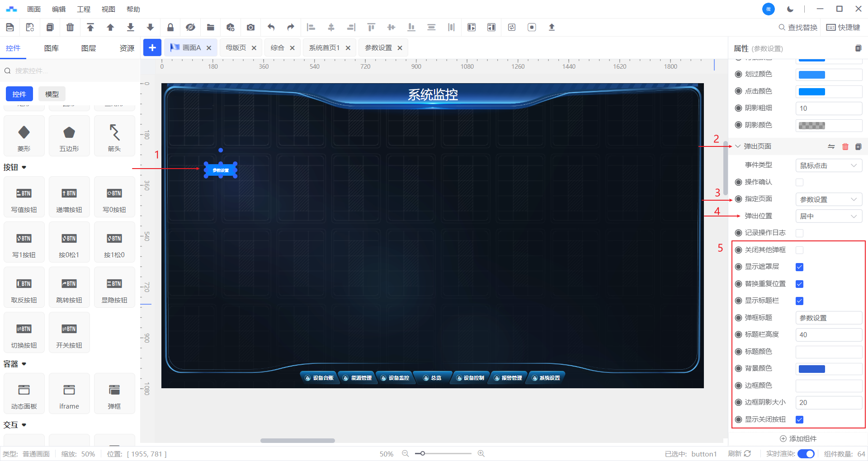Open the 背景颜色 color swatch
This screenshot has height=461, width=868.
click(812, 369)
